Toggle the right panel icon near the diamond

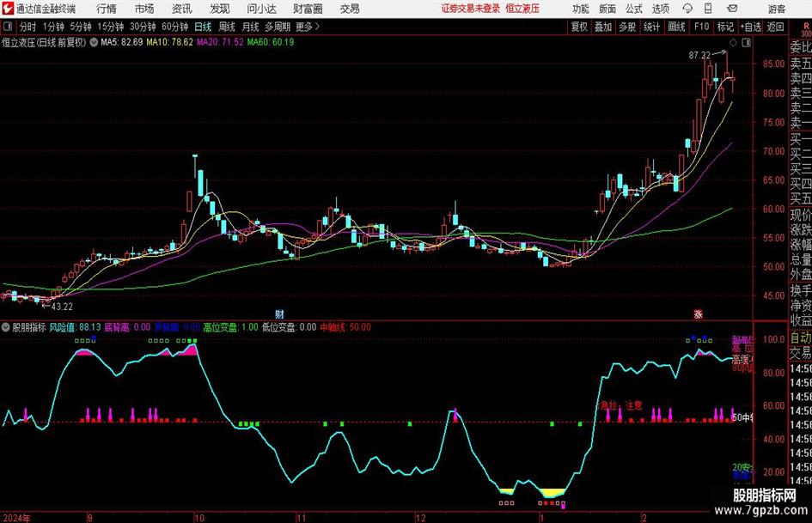[x=746, y=42]
